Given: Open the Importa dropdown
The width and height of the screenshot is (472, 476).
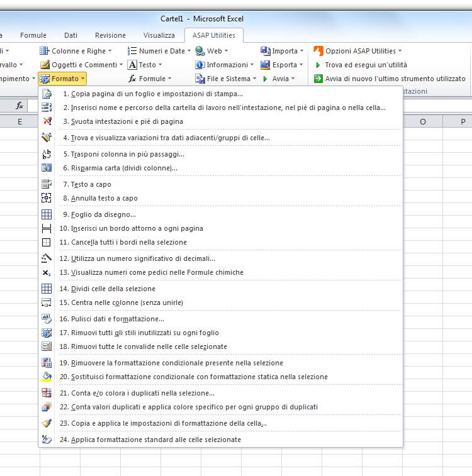Looking at the screenshot, I should tap(282, 51).
